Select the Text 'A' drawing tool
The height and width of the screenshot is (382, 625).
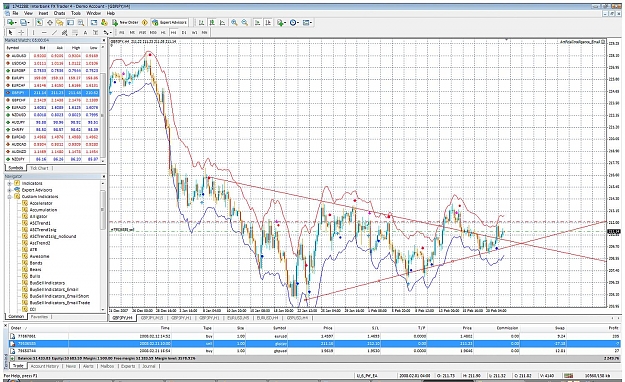[85, 33]
